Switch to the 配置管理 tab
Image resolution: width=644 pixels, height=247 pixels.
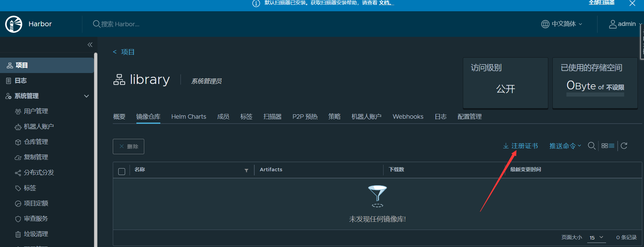(470, 117)
